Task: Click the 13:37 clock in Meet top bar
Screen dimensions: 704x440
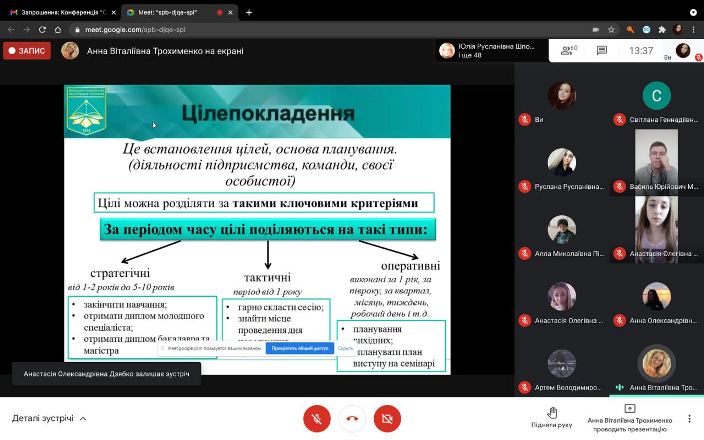Action: point(641,50)
